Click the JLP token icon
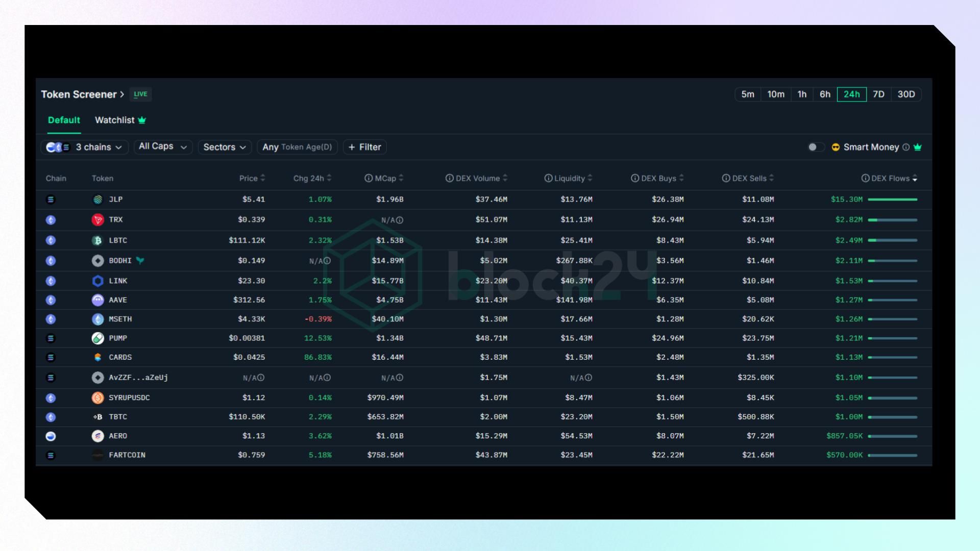The image size is (980, 551). 97,199
